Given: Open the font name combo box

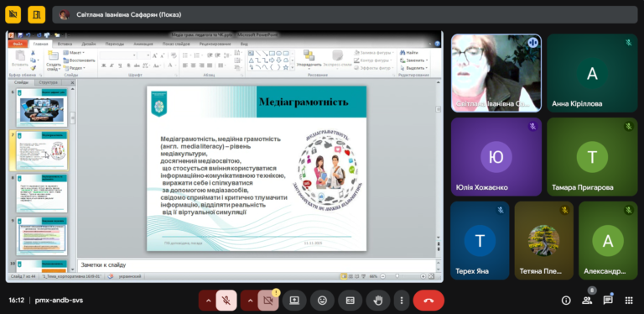Looking at the screenshot, I should [118, 55].
